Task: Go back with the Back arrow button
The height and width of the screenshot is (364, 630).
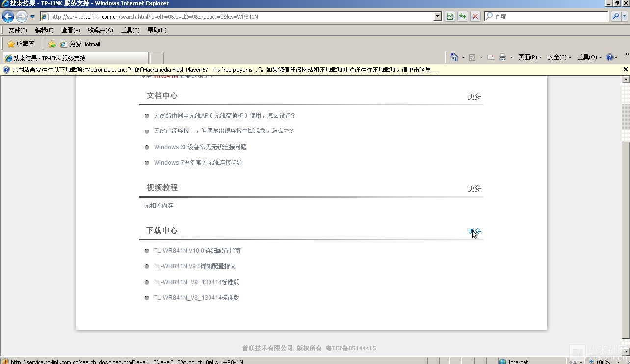Action: [x=8, y=16]
